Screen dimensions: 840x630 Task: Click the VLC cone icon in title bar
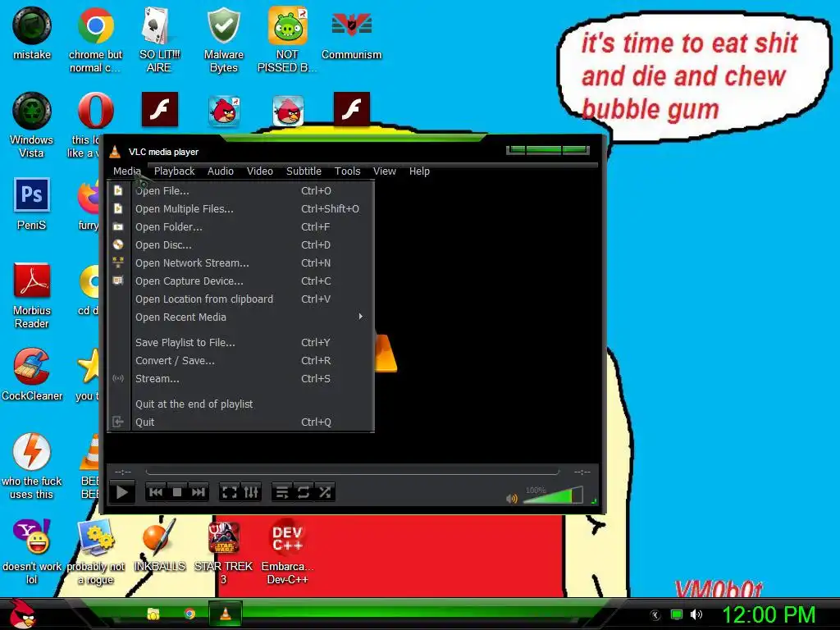point(115,152)
